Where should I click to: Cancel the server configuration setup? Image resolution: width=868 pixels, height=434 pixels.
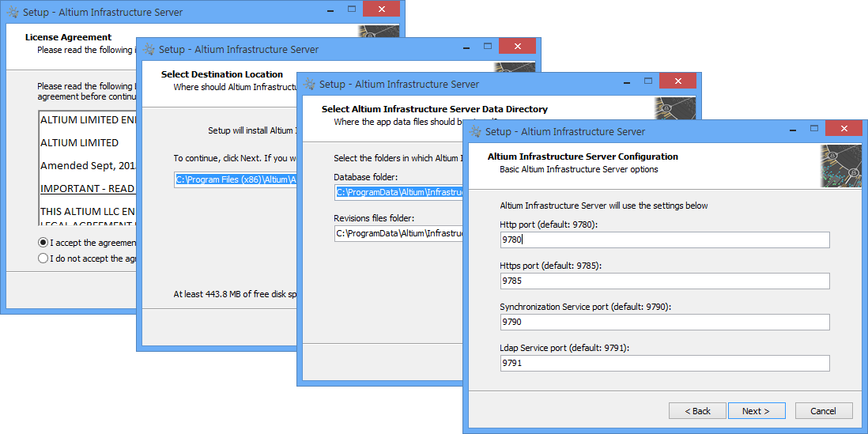[x=824, y=411]
